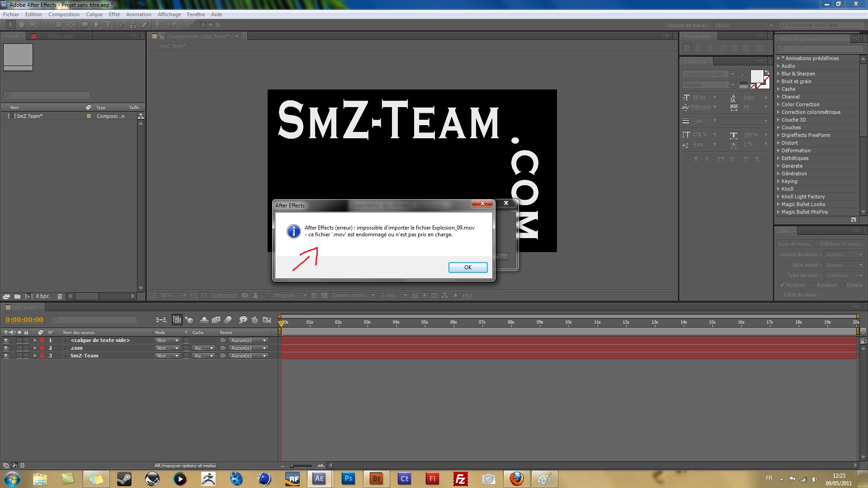This screenshot has height=488, width=868.
Task: Enable Frame Blending for layers
Action: pyautogui.click(x=216, y=319)
